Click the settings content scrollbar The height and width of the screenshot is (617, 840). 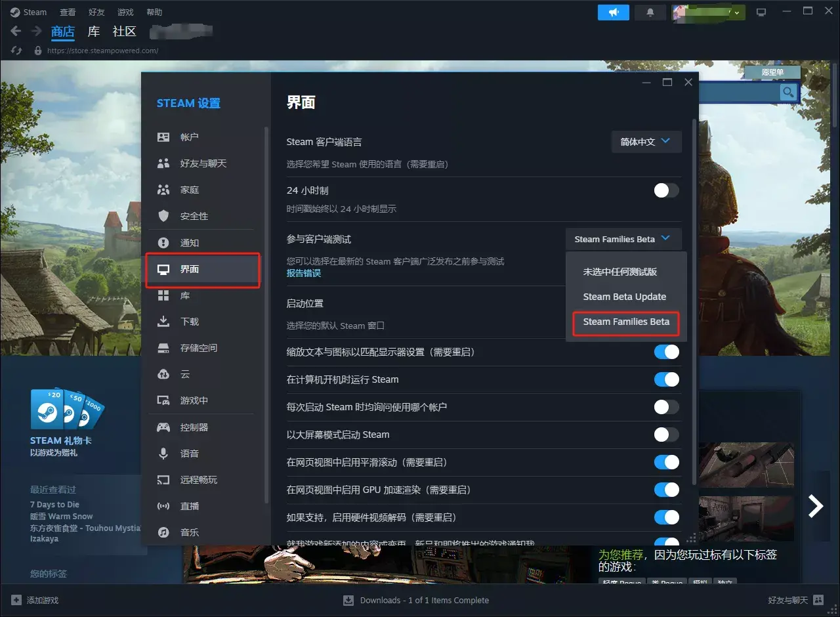[694, 302]
